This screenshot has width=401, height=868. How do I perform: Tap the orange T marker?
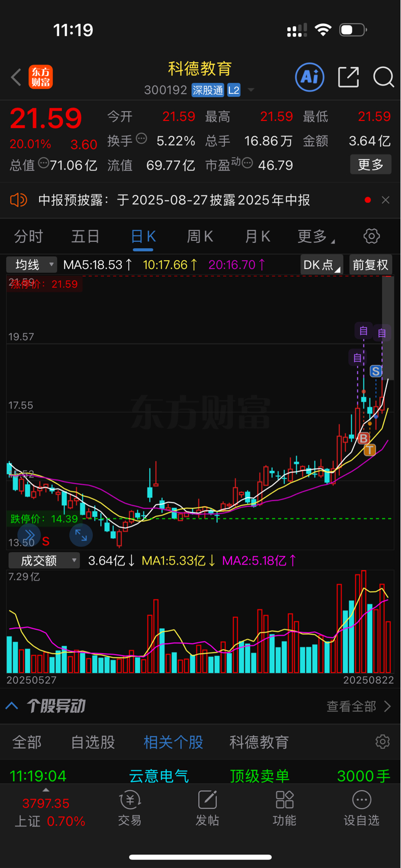point(370,450)
